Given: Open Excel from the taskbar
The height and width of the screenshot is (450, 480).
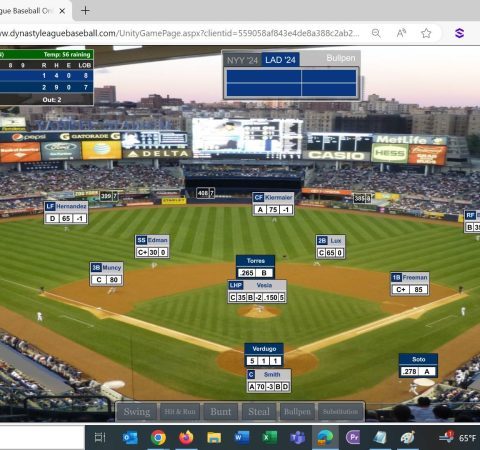Looking at the screenshot, I should pos(269,437).
